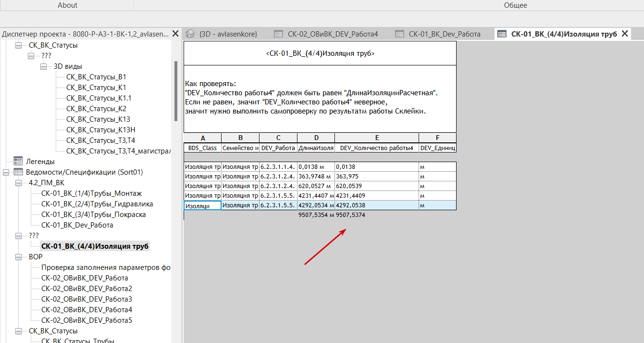
Task: Select column A header
Action: click(x=202, y=138)
